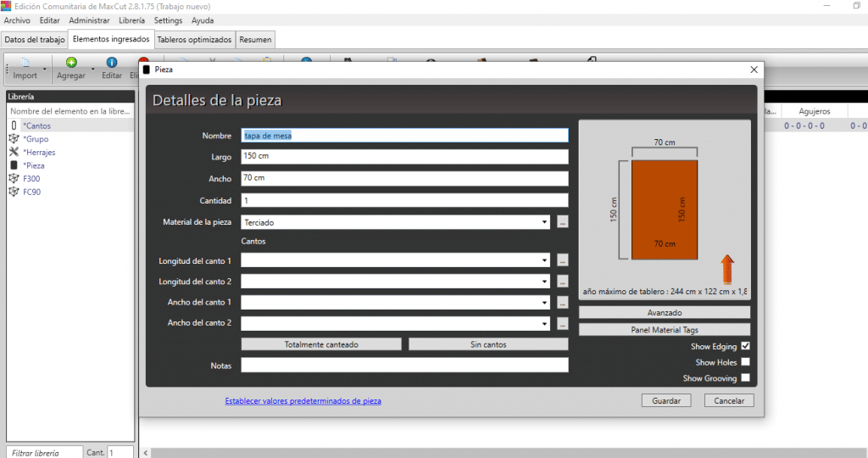
Task: Open the Agregar dropdown arrow
Action: (92, 70)
